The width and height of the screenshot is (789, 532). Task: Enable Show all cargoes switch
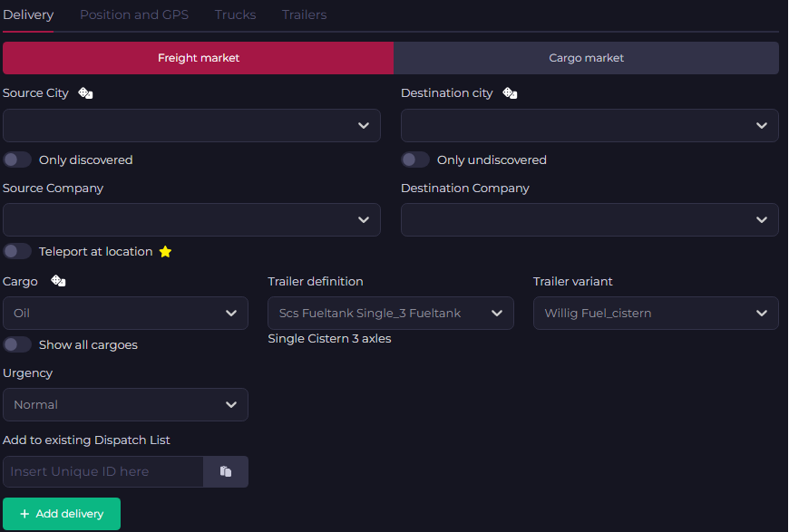tap(17, 344)
